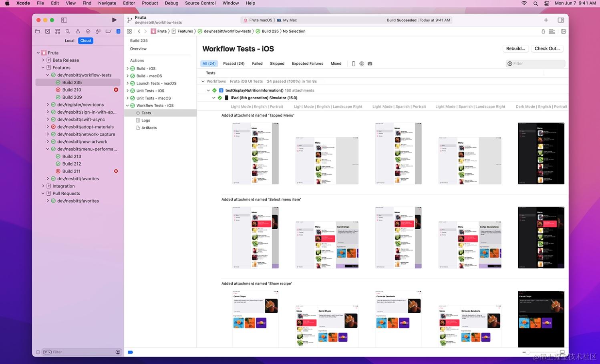This screenshot has width=600, height=364.
Task: Show the Expected Failures tab
Action: click(x=307, y=64)
